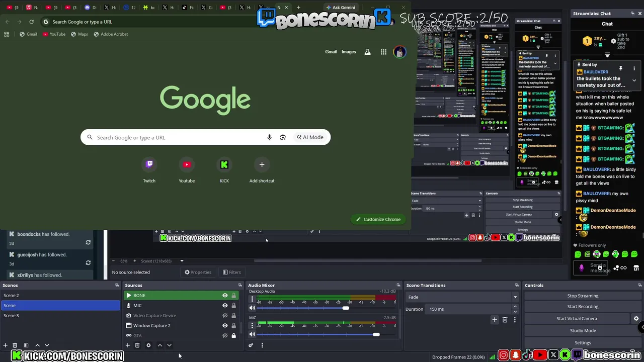Open OBS Settings button
The height and width of the screenshot is (362, 644).
[583, 343]
